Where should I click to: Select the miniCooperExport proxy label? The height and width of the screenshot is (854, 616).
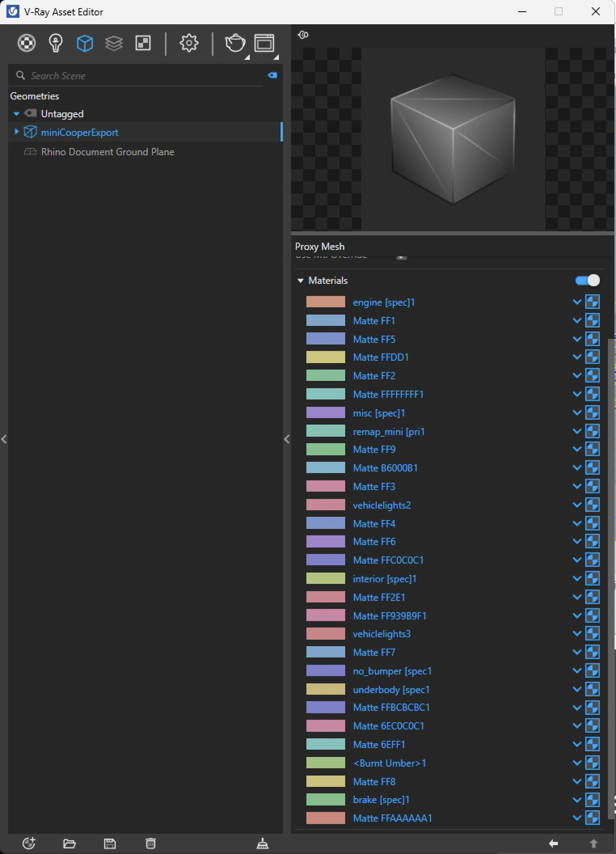[80, 132]
